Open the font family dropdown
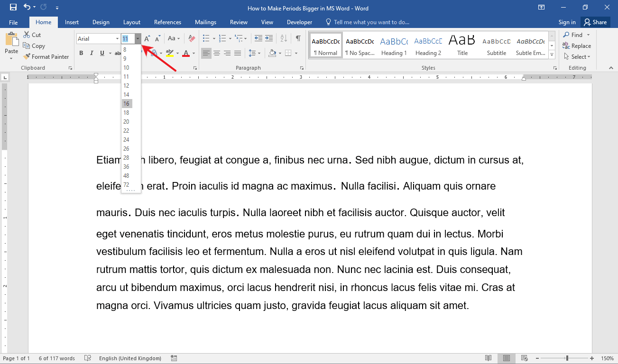 (x=117, y=38)
